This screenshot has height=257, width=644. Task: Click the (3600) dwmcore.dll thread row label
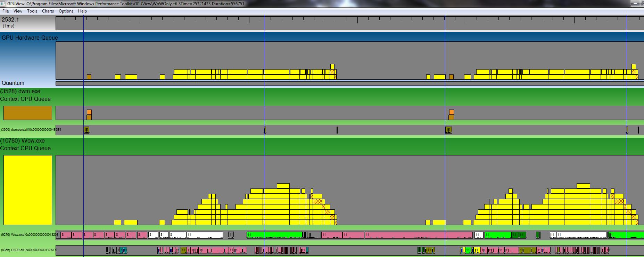click(x=31, y=130)
